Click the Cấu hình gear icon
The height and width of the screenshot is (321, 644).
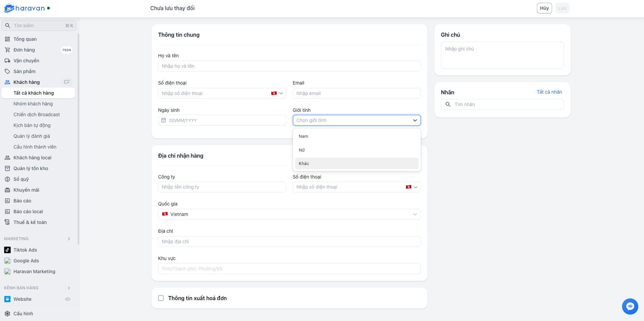(x=7, y=314)
